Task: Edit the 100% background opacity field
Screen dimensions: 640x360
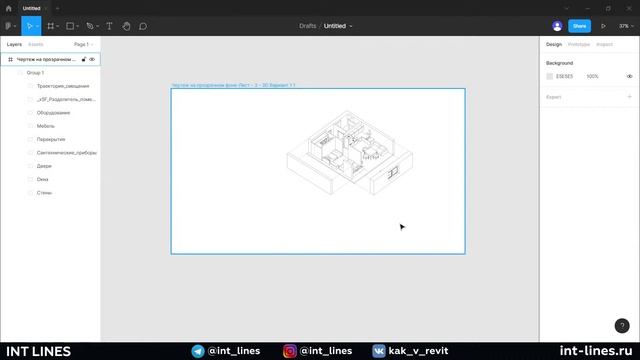Action: pyautogui.click(x=593, y=76)
